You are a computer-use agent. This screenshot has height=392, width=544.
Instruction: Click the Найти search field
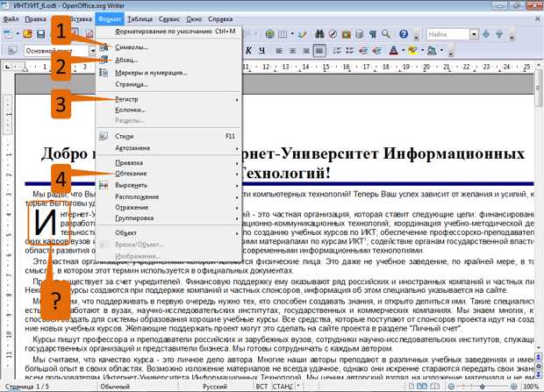[x=448, y=34]
